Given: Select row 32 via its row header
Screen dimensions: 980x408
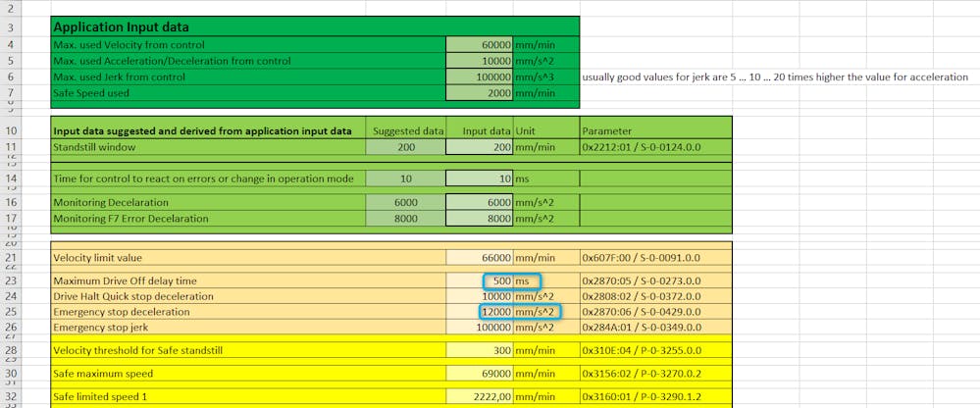Looking at the screenshot, I should (x=11, y=397).
